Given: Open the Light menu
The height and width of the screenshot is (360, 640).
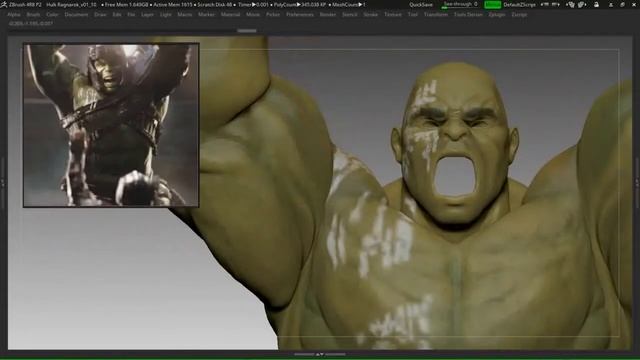Looking at the screenshot, I should [x=165, y=14].
